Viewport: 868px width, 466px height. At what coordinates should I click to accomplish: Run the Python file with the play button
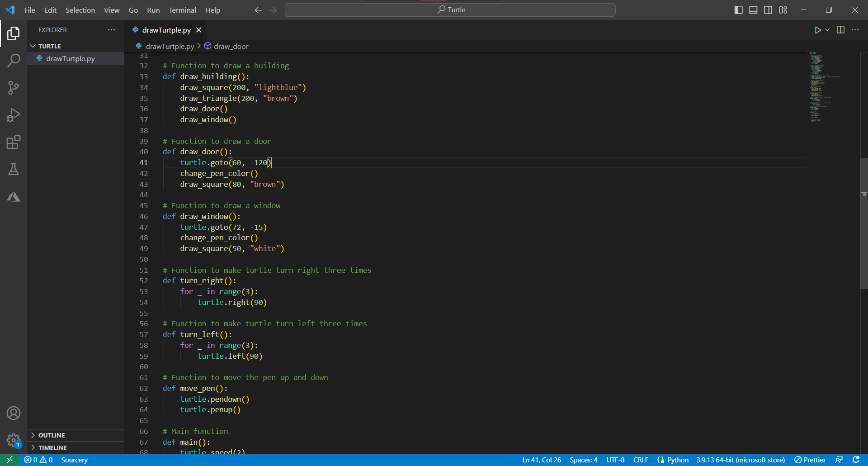pos(818,30)
